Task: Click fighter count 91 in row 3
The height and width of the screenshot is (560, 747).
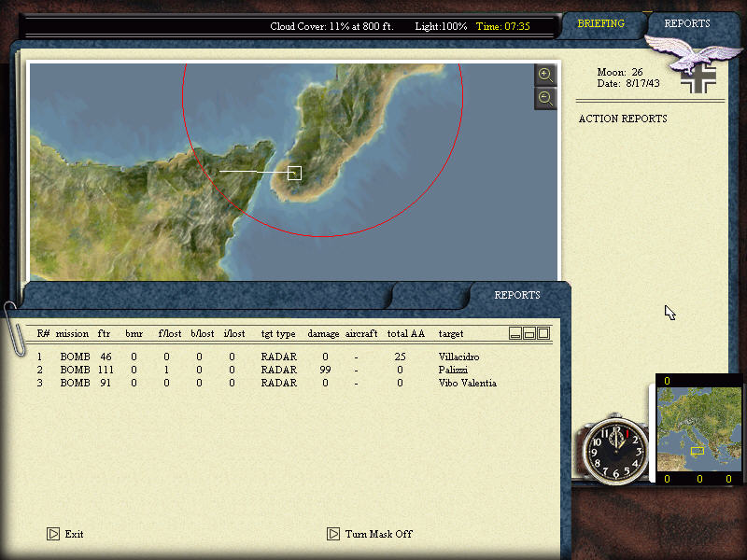Action: pyautogui.click(x=106, y=383)
